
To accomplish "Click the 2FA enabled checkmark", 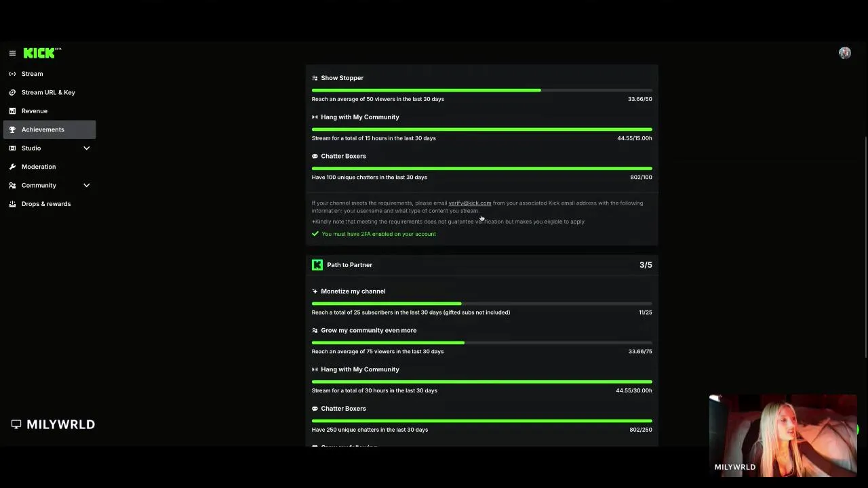I will tap(315, 234).
